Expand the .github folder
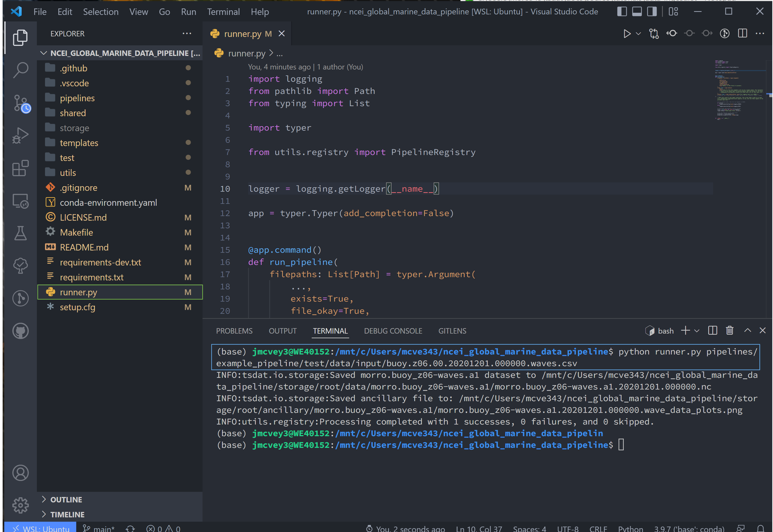The height and width of the screenshot is (532, 773). tap(120, 68)
